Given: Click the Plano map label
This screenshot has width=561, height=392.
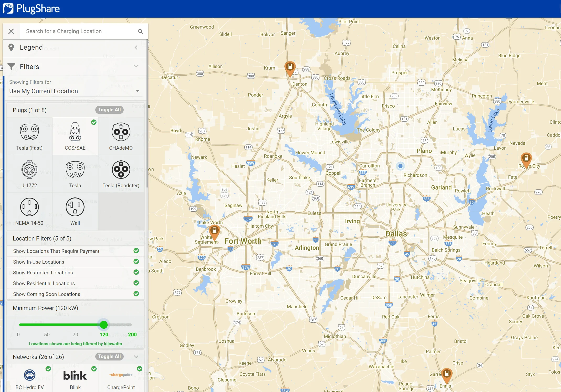Looking at the screenshot, I should (424, 151).
